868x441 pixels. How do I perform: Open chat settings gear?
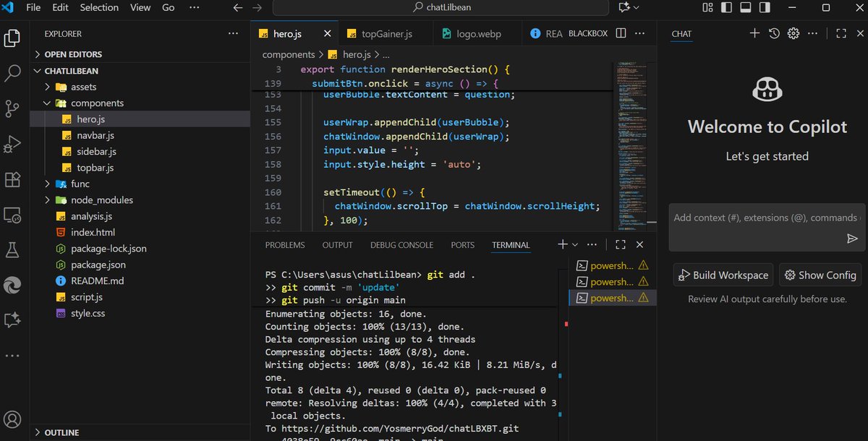[x=793, y=33]
